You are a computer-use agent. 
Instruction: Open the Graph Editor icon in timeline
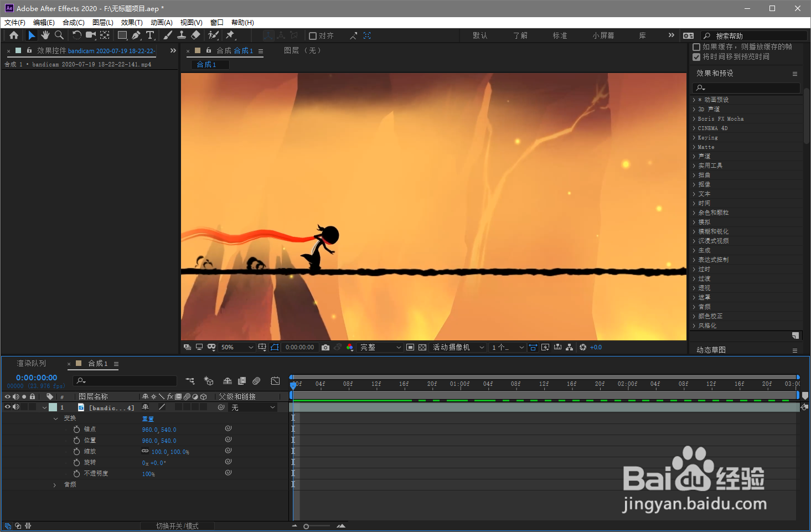click(x=275, y=381)
